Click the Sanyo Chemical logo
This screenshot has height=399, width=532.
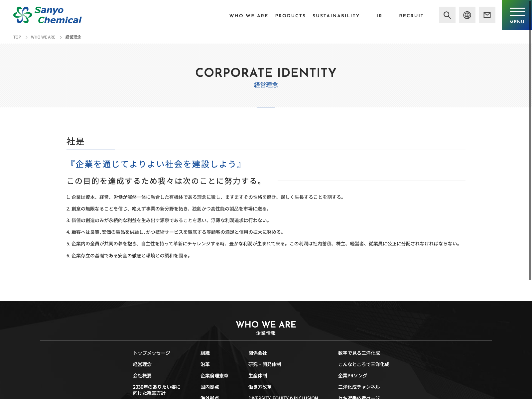[x=48, y=15]
